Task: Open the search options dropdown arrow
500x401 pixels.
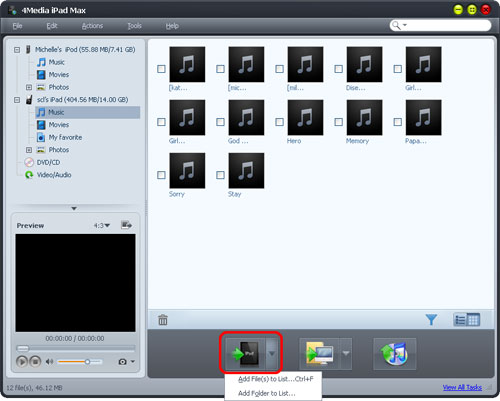Action: [x=405, y=25]
